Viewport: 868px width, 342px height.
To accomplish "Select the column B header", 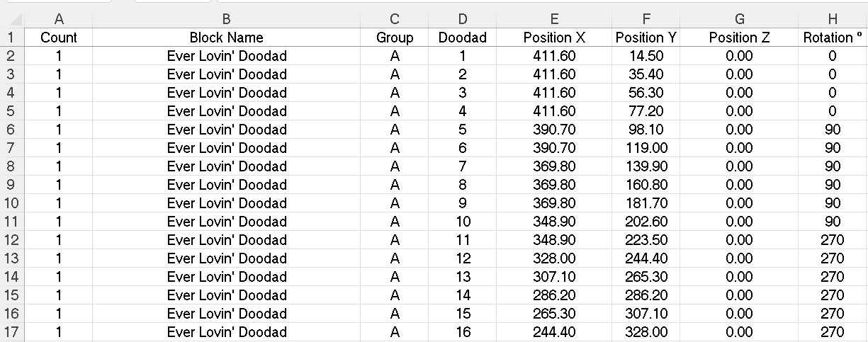I will [226, 19].
